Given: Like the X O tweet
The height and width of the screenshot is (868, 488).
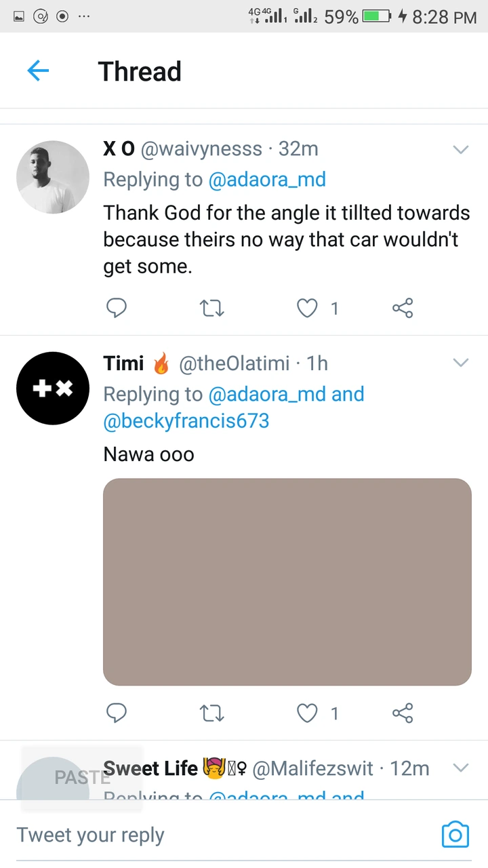Looking at the screenshot, I should coord(308,309).
